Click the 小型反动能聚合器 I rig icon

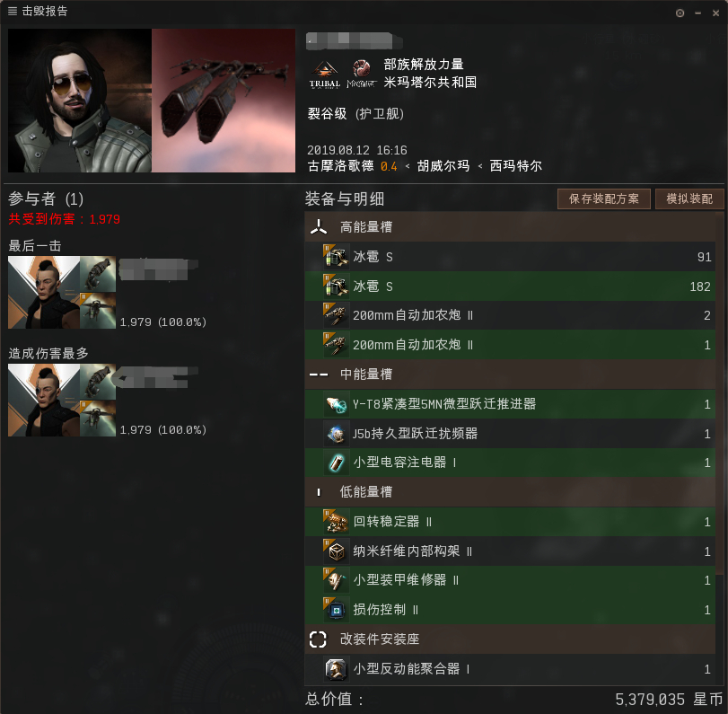click(x=336, y=669)
